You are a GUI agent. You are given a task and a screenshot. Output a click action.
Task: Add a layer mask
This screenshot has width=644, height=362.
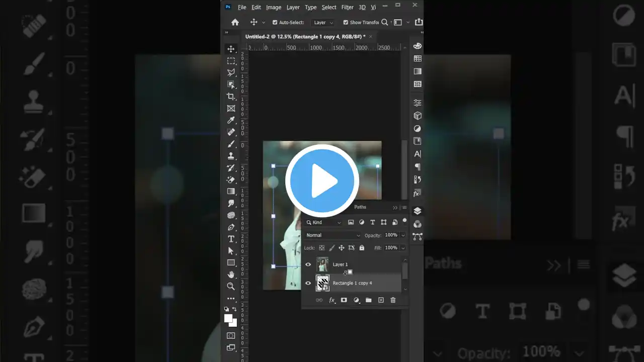[344, 300]
